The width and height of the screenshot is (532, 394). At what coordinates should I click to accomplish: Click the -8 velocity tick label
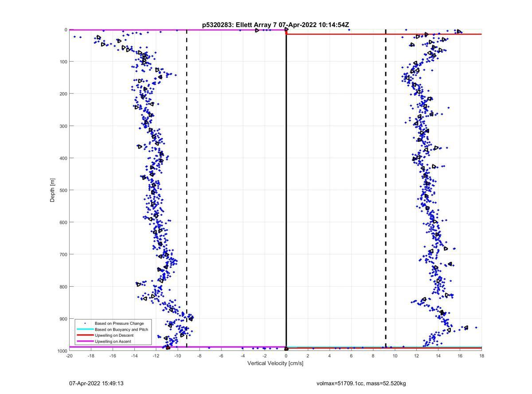coord(199,355)
